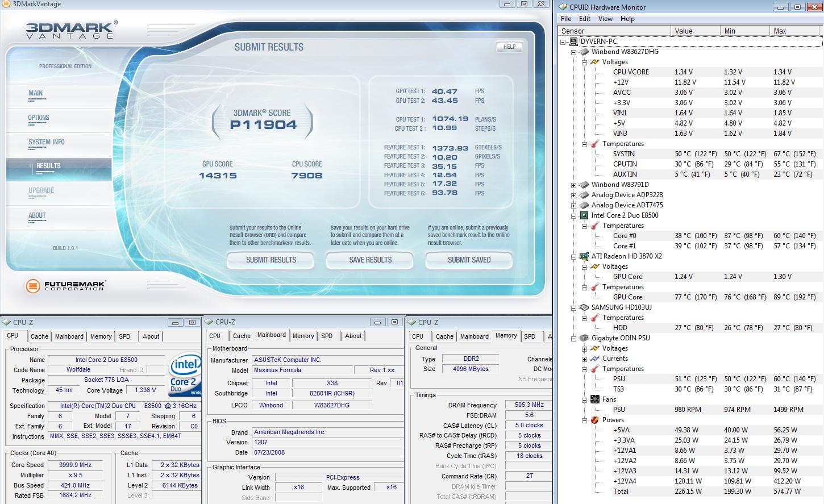Click the CPUID Hardware Monitor title bar icon
824x504 pixels.
563,7
